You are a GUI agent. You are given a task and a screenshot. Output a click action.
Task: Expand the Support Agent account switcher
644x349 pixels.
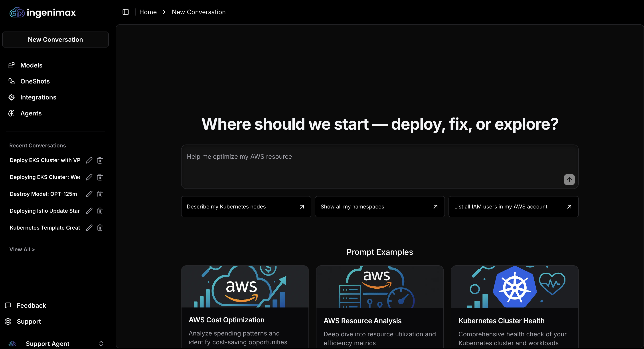point(101,343)
